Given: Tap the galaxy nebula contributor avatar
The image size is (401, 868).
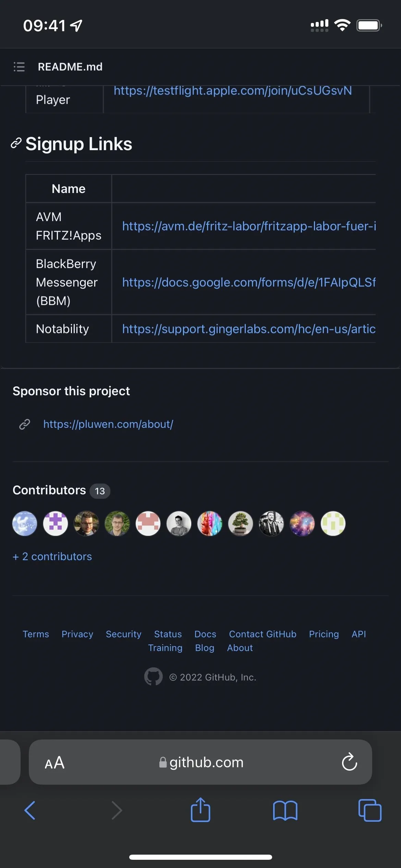Looking at the screenshot, I should coord(302,523).
